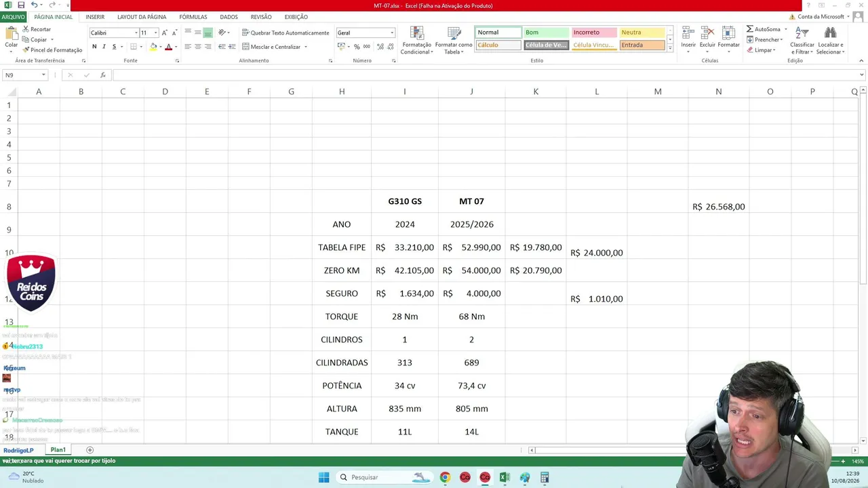Cut selection with Recortar
The image size is (868, 488).
37,29
